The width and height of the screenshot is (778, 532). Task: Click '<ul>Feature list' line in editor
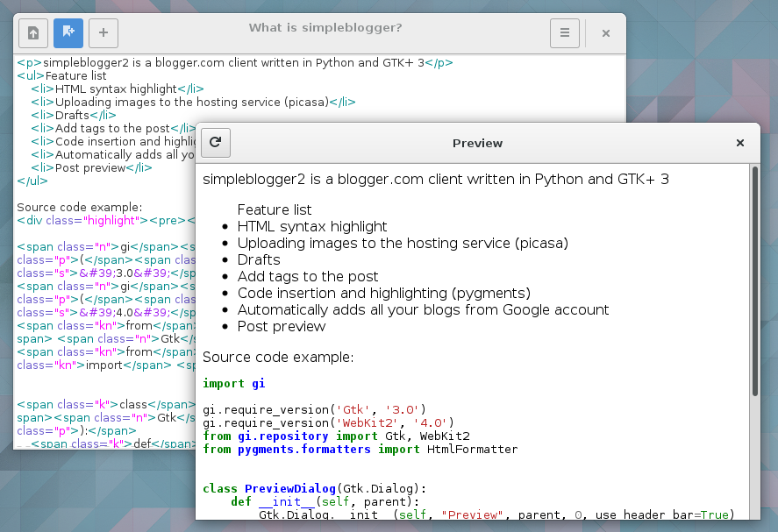tap(61, 76)
